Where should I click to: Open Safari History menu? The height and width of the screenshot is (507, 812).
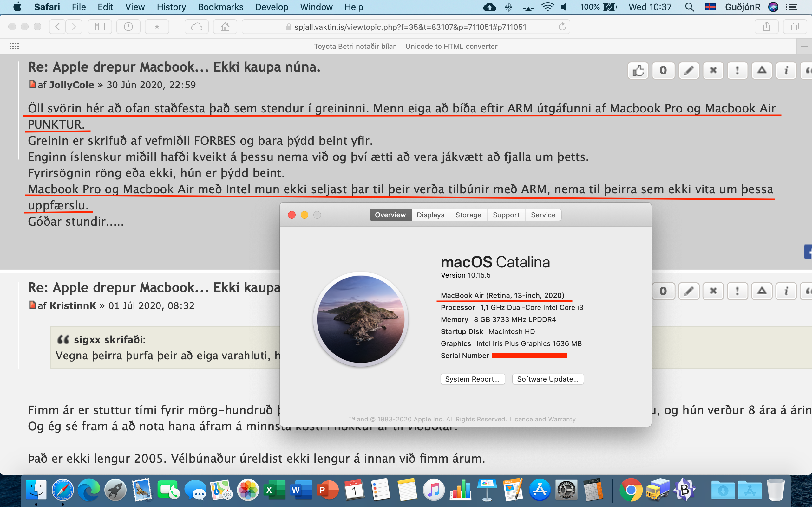[x=171, y=6]
